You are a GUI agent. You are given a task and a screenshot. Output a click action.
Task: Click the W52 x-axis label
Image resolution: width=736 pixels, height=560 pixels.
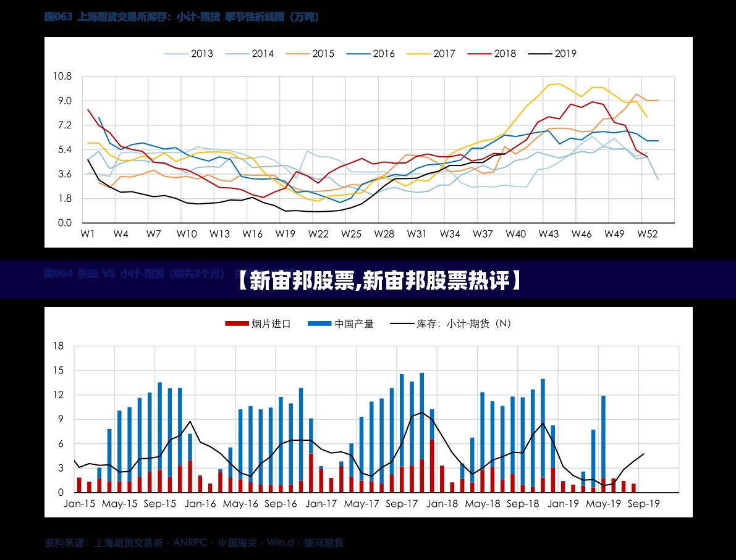pyautogui.click(x=647, y=233)
